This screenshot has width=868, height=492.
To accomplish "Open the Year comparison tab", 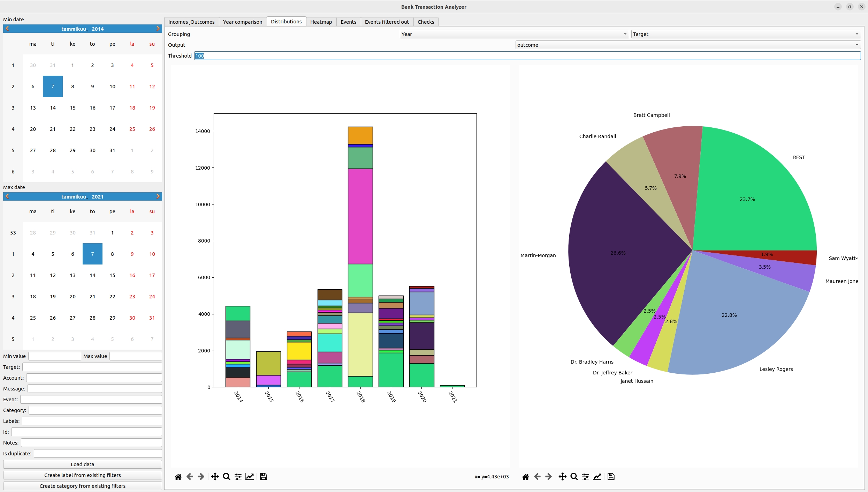I will pos(242,22).
